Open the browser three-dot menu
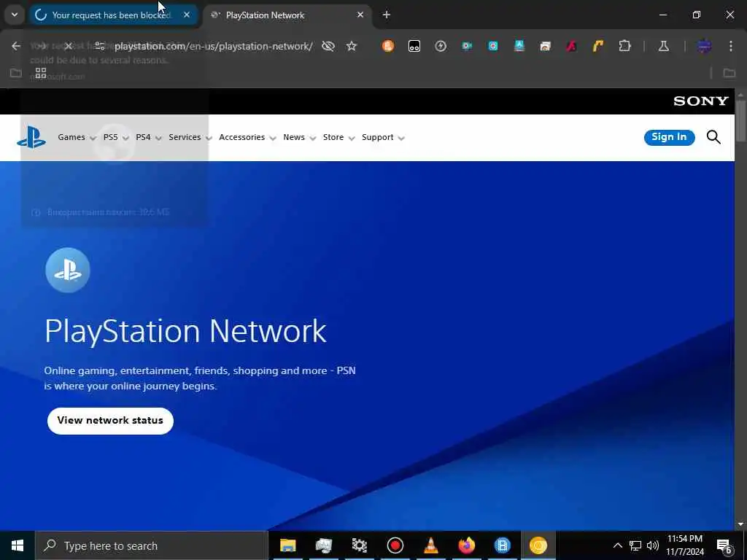 [x=731, y=46]
